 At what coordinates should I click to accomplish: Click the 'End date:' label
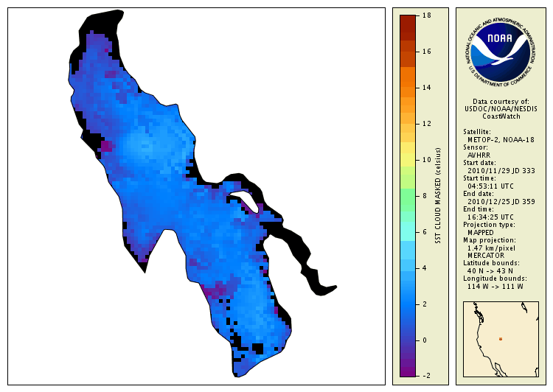pyautogui.click(x=479, y=194)
